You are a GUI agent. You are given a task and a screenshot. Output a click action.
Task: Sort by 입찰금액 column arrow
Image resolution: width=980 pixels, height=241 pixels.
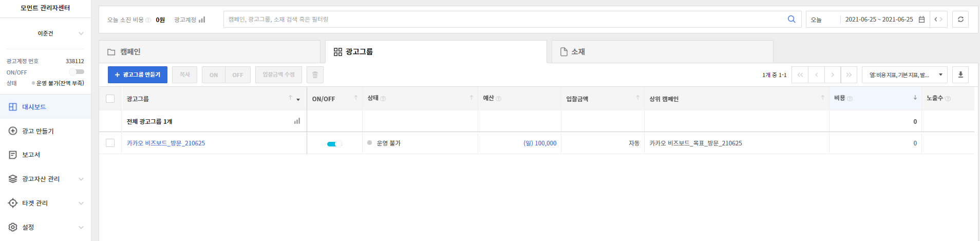(x=638, y=98)
